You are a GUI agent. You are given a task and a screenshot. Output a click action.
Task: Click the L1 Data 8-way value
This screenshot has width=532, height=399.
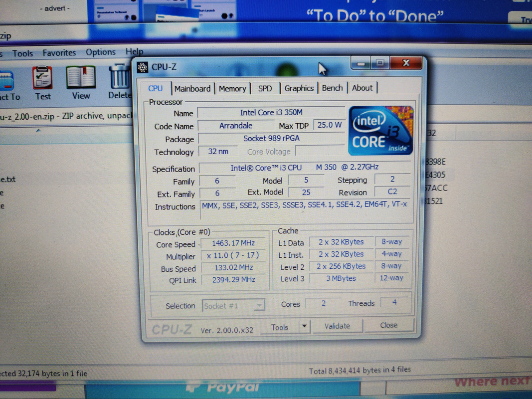click(x=391, y=242)
